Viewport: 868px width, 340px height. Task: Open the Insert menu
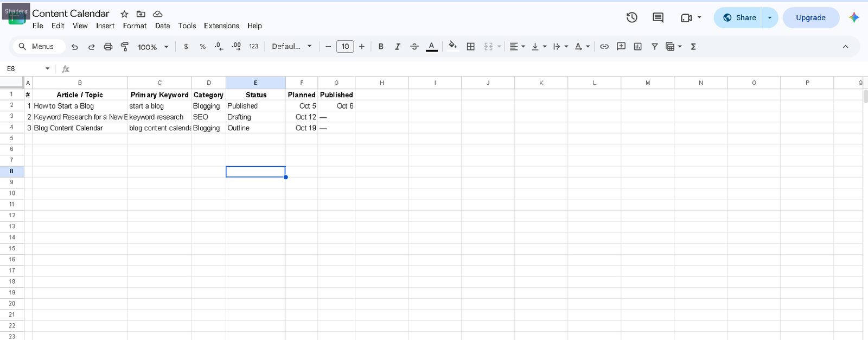point(105,26)
